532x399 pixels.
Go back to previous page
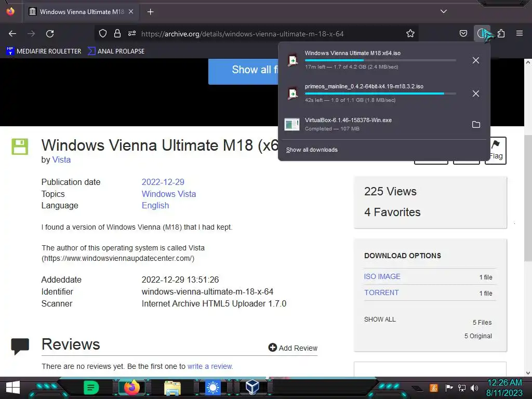(x=12, y=34)
